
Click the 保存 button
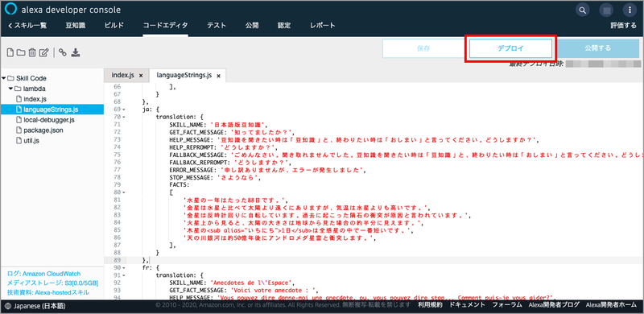tap(423, 48)
